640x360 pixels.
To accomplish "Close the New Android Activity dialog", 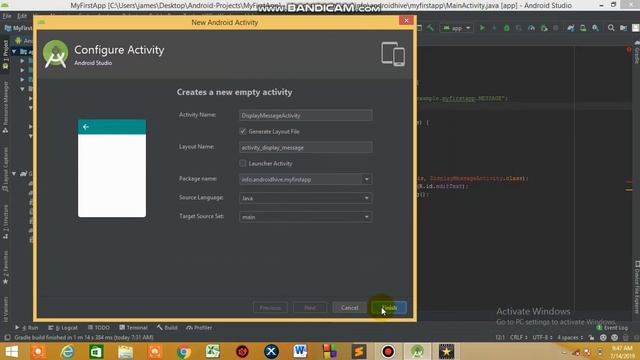I will pyautogui.click(x=406, y=21).
